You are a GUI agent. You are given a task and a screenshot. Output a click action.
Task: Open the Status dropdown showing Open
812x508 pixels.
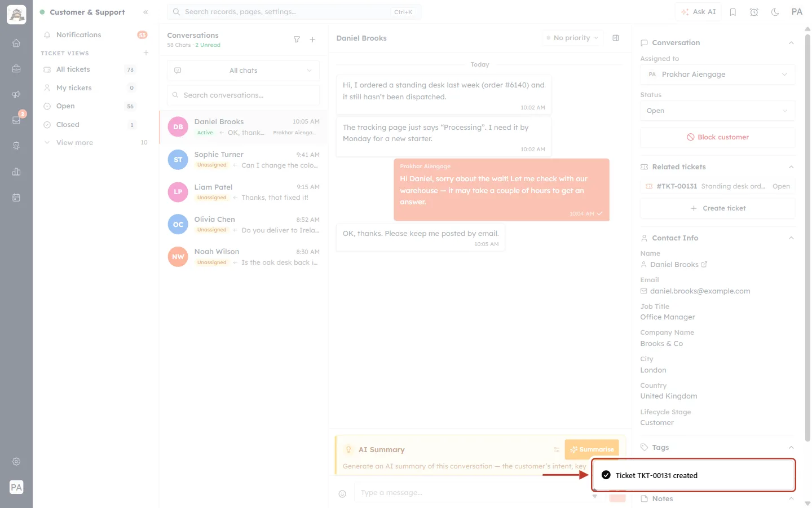click(x=718, y=111)
